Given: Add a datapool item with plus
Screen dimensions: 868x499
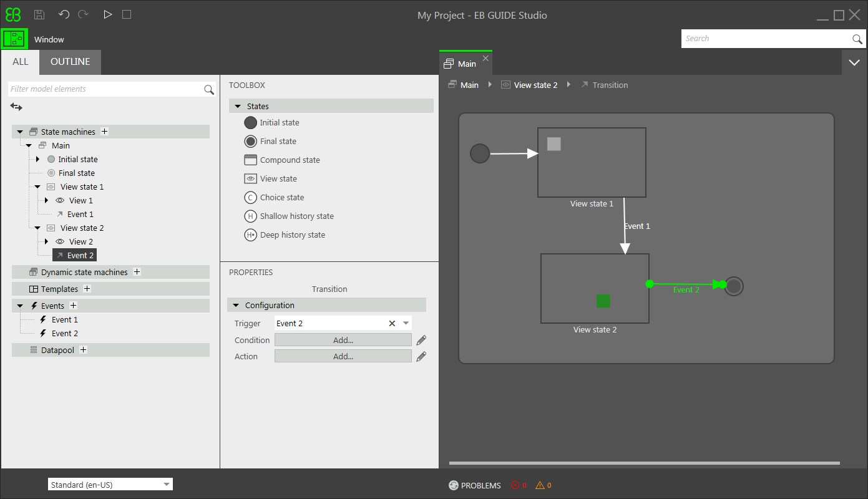Looking at the screenshot, I should coord(84,350).
